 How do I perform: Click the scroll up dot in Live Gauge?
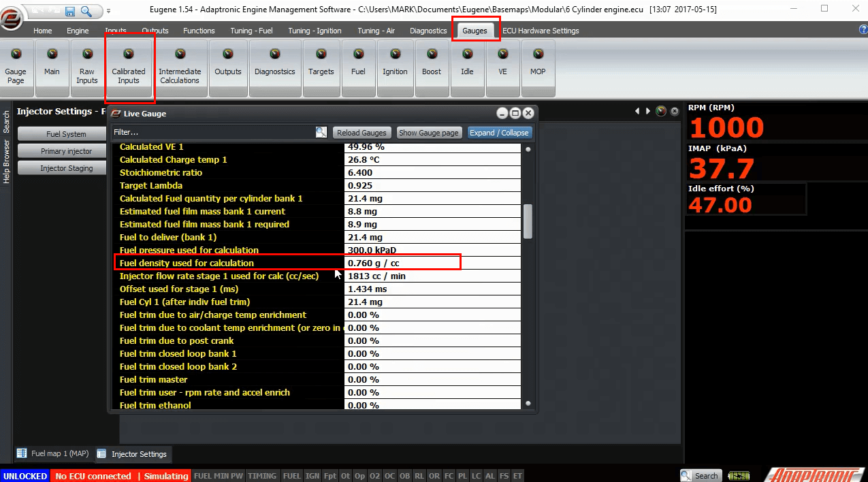coord(528,148)
